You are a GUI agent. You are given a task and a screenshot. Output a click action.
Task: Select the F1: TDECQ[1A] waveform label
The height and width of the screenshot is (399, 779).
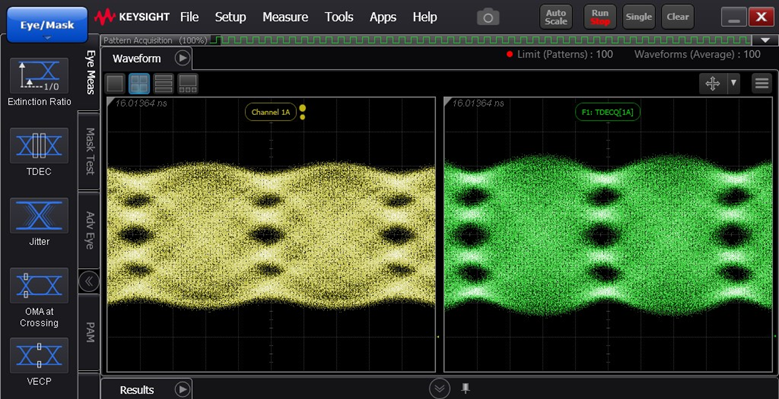[607, 112]
